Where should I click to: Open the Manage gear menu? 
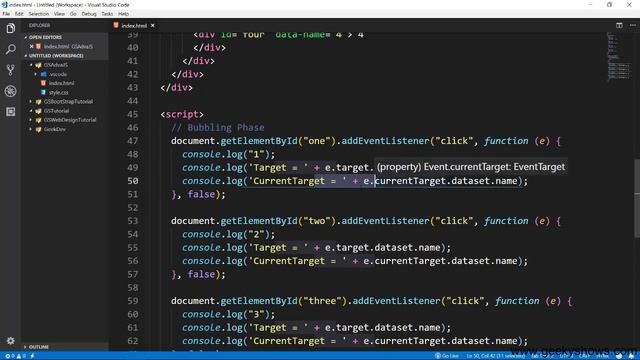(11, 340)
